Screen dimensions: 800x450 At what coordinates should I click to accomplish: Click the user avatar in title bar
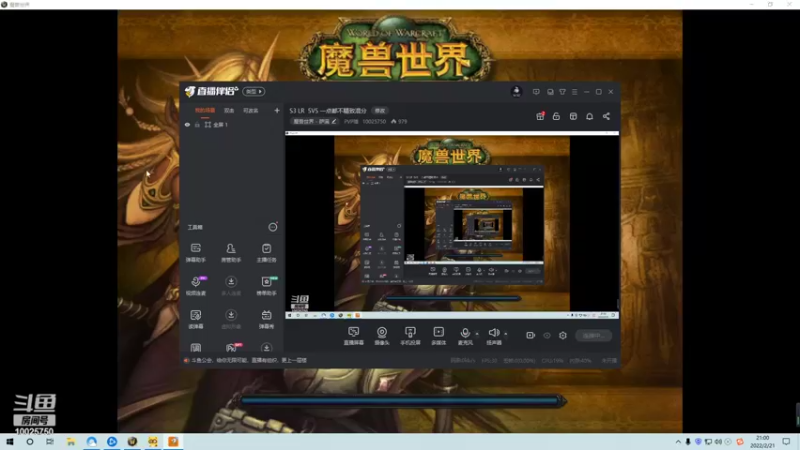click(x=516, y=91)
